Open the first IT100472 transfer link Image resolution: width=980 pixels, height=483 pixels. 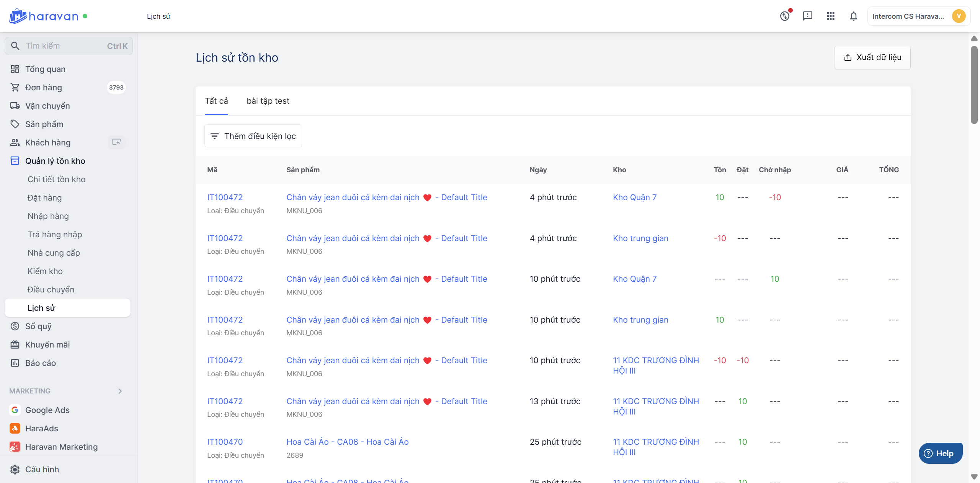(225, 197)
